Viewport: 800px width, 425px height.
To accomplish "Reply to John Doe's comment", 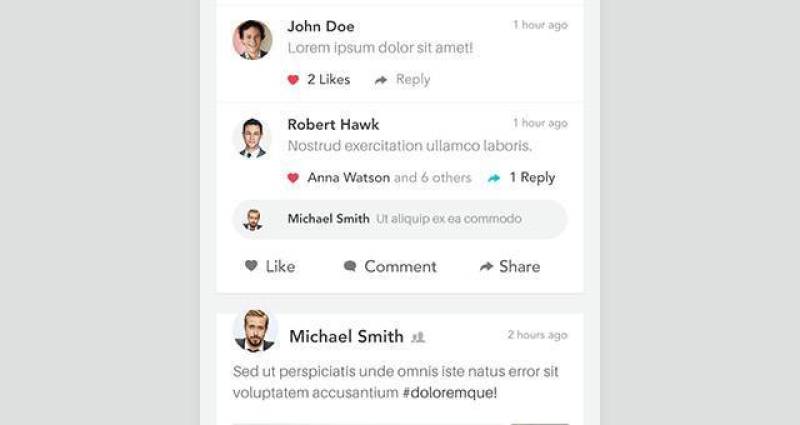I will pos(412,80).
